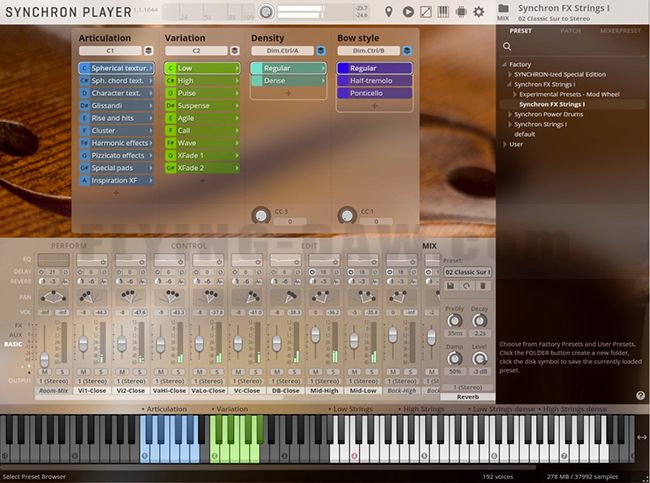This screenshot has height=483, width=650.
Task: Open output dropdown of Vl2-Close channel
Action: click(130, 381)
